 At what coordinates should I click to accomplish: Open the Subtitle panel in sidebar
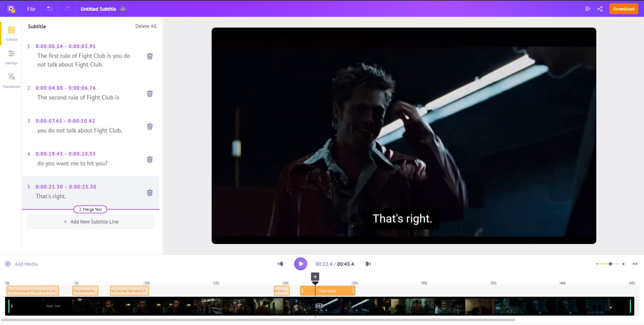pos(11,33)
